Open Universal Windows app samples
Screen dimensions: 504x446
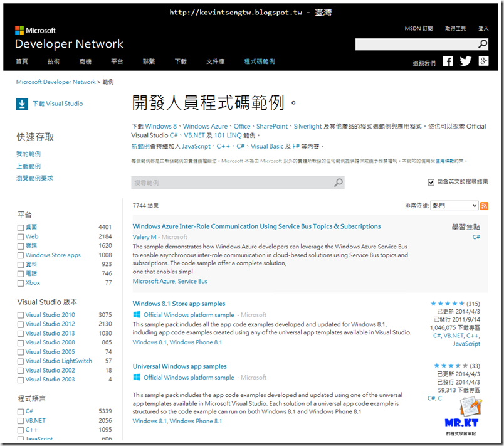point(180,366)
